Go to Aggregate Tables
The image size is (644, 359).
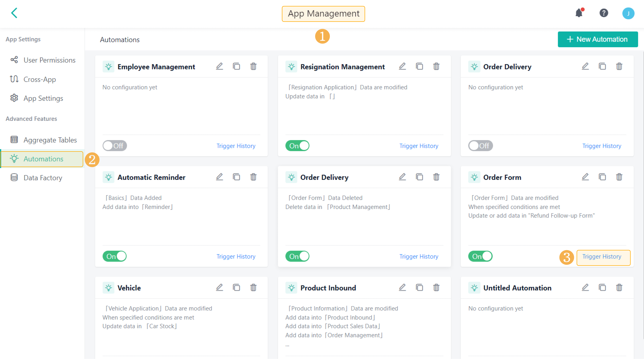(42, 140)
